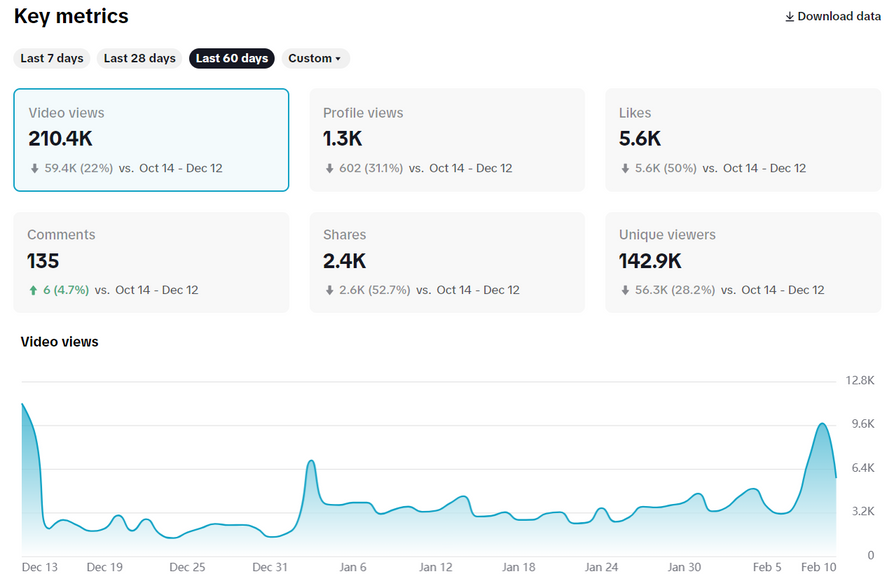
Task: Select the Shares metric card
Action: [447, 262]
